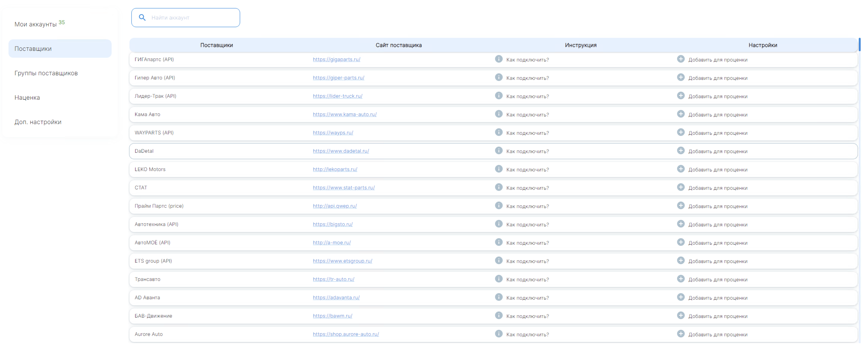Click the Инструкция column header
This screenshot has height=352, width=868.
581,45
